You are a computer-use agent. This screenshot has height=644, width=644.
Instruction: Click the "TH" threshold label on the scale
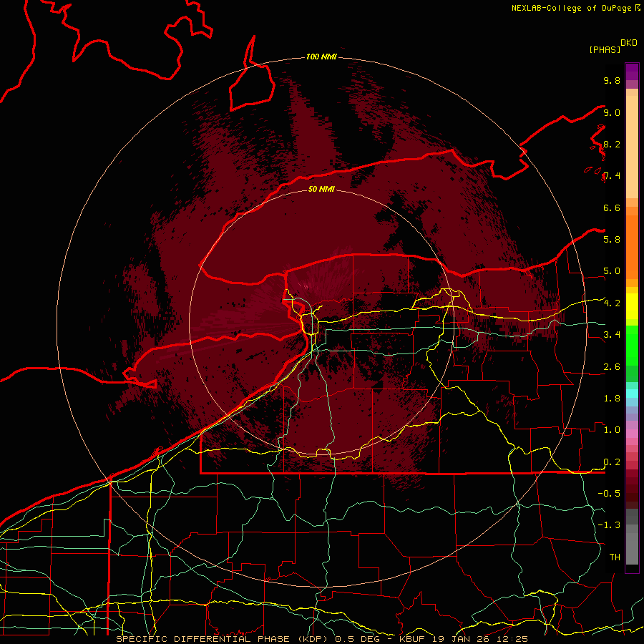coord(615,557)
